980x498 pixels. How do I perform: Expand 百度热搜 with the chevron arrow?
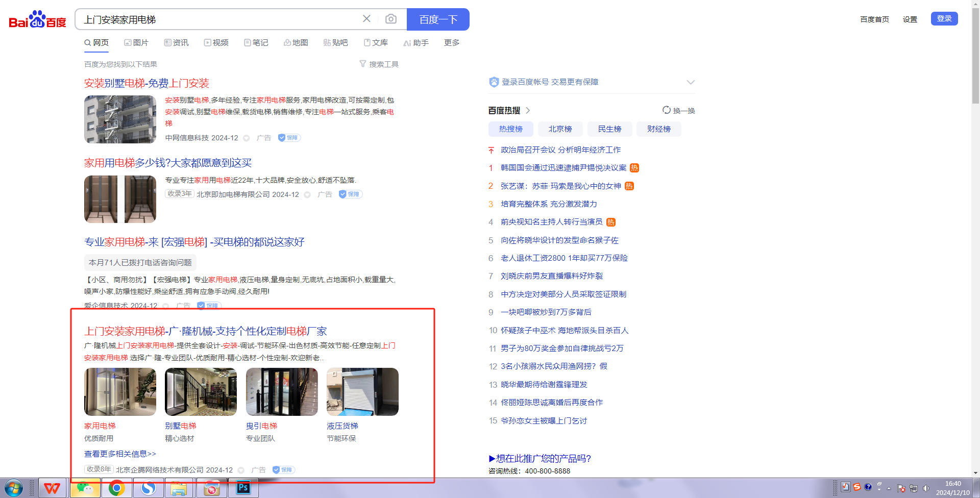(528, 111)
